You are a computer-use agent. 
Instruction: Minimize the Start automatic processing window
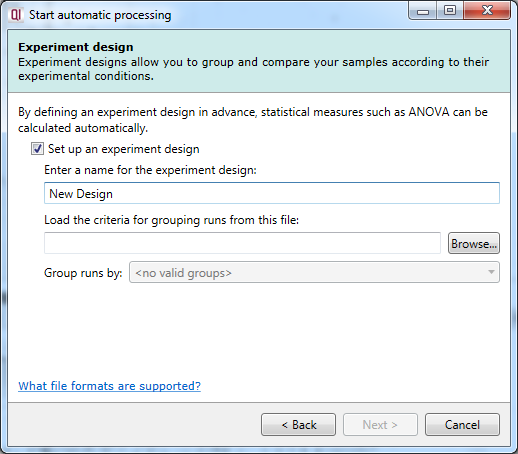point(423,11)
